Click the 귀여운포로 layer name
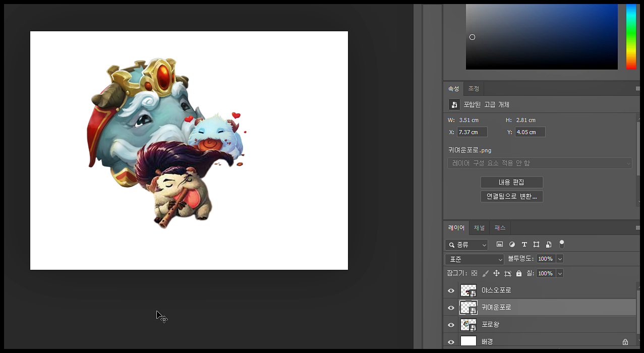The width and height of the screenshot is (644, 353). 496,308
